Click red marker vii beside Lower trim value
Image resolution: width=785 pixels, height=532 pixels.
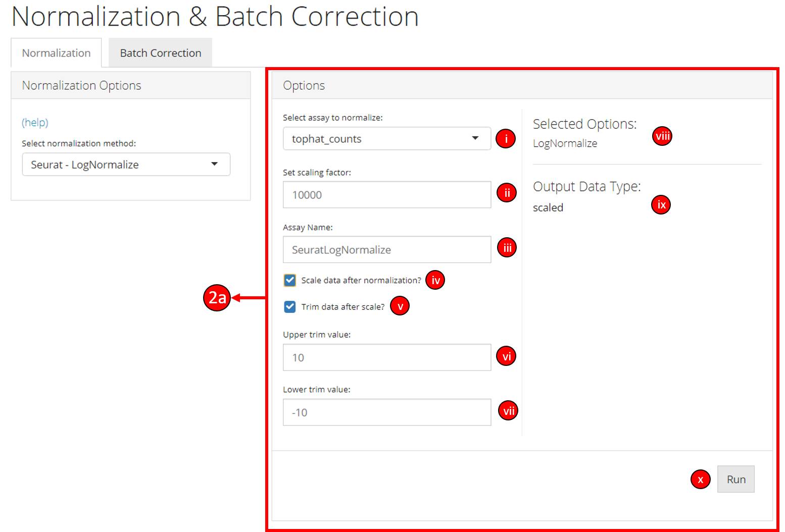[x=508, y=411]
